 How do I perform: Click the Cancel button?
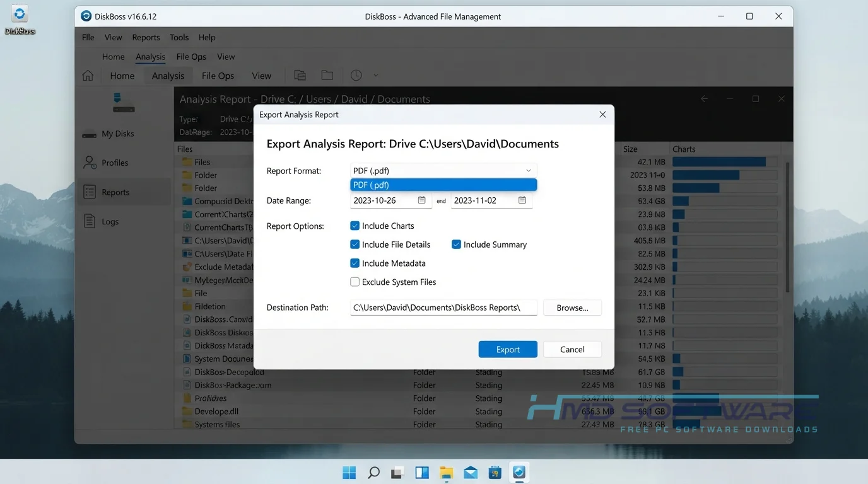click(572, 349)
